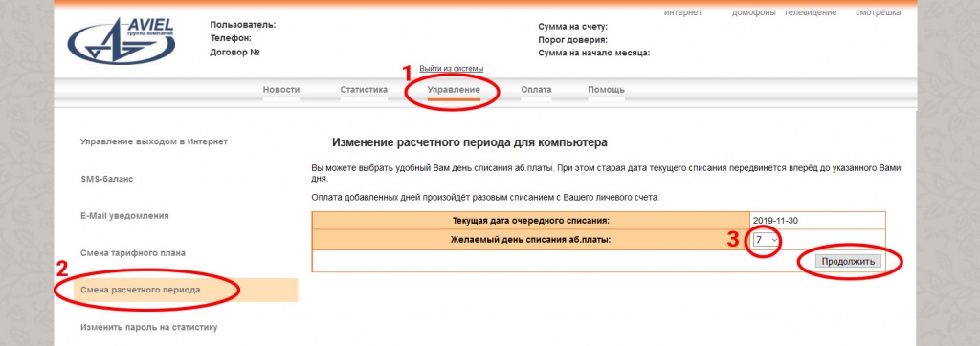Image resolution: width=980 pixels, height=346 pixels.
Task: Click the Выйти из системы link
Action: pos(452,68)
